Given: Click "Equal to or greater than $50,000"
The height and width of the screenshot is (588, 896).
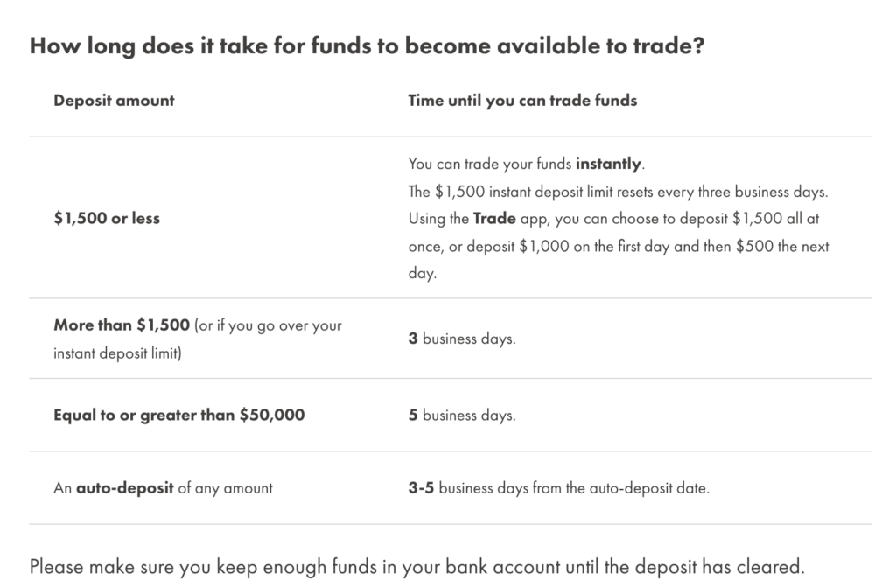Looking at the screenshot, I should click(x=179, y=416).
